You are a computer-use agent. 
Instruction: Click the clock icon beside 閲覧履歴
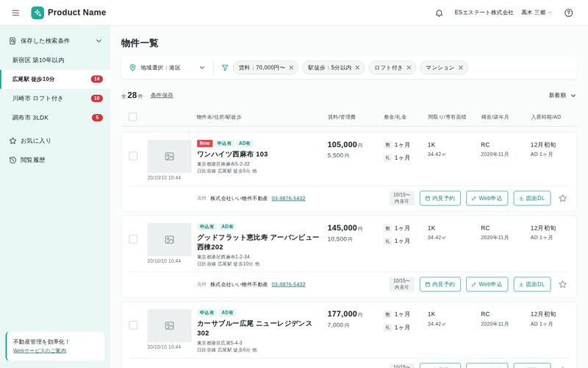point(12,160)
